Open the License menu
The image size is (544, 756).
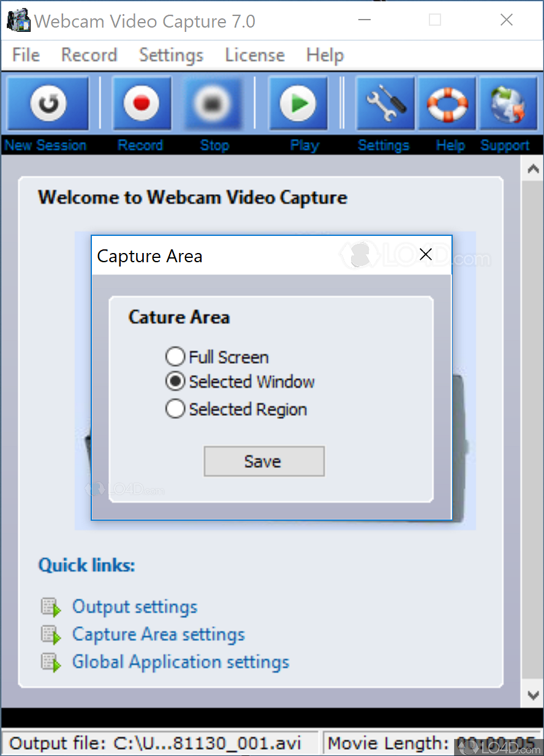point(254,55)
